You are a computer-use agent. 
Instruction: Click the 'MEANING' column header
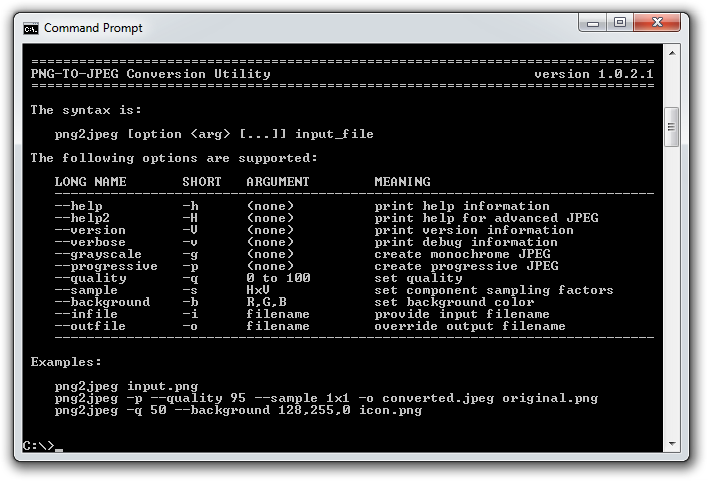(x=402, y=182)
